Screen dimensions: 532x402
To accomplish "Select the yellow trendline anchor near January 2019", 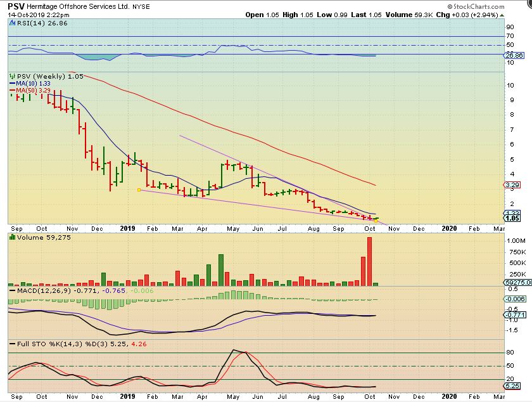I will 139,190.
